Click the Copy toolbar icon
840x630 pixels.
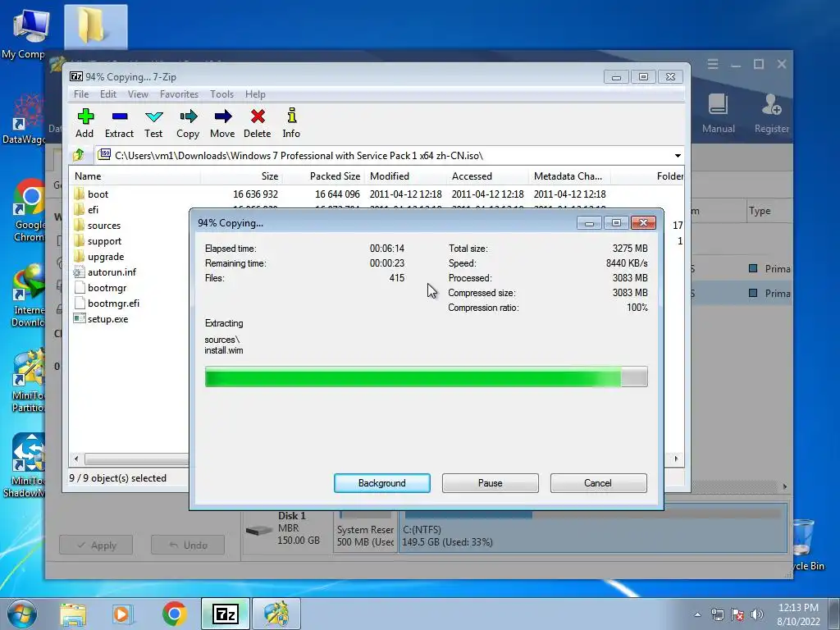[188, 123]
